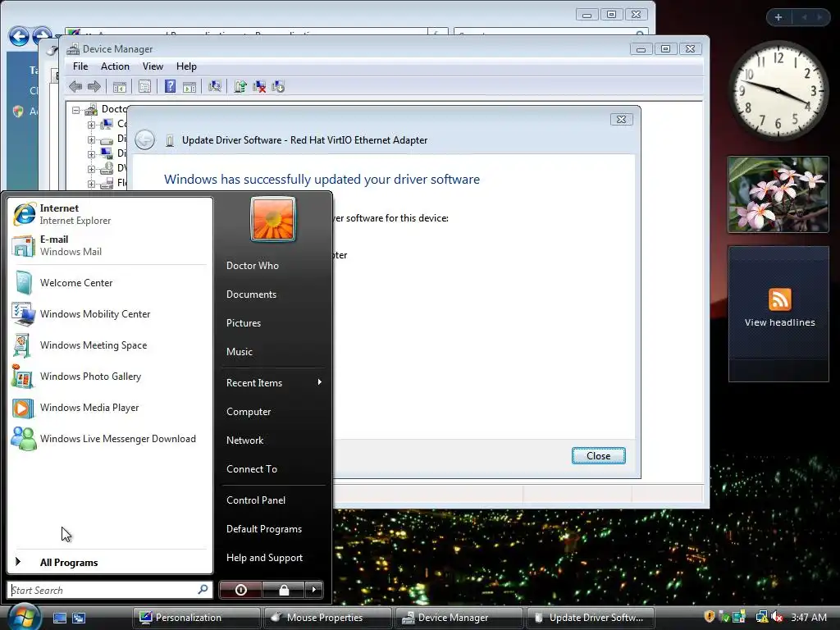Click the back arrow in Update Driver dialog

144,139
